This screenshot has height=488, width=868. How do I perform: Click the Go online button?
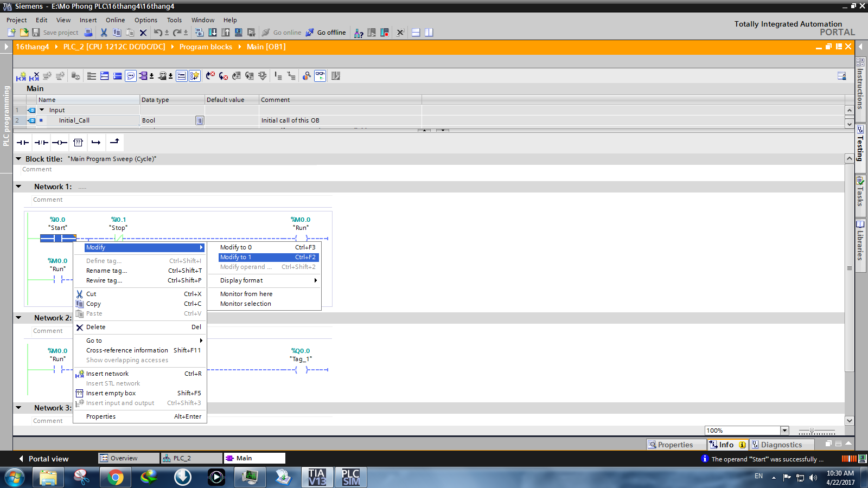point(282,33)
